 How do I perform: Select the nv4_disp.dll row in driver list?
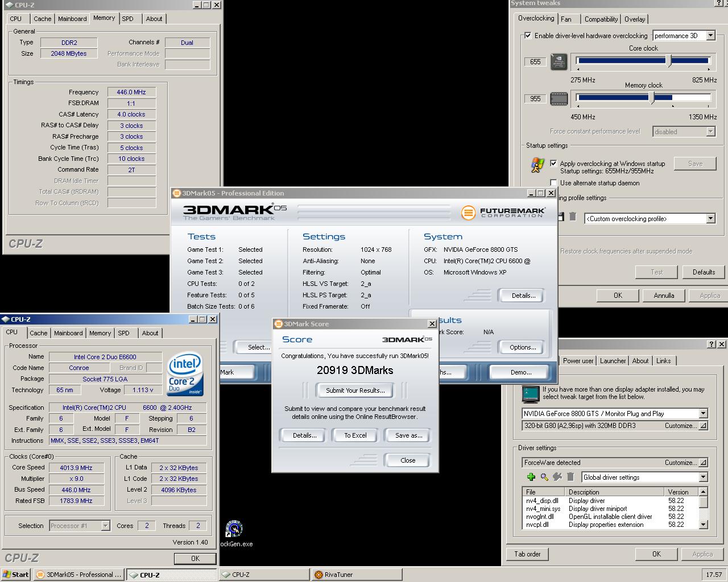[610, 501]
